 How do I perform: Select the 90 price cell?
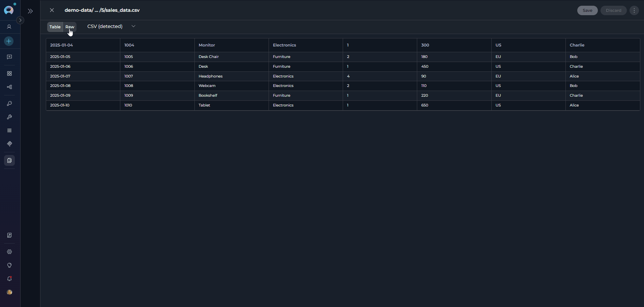coord(454,76)
